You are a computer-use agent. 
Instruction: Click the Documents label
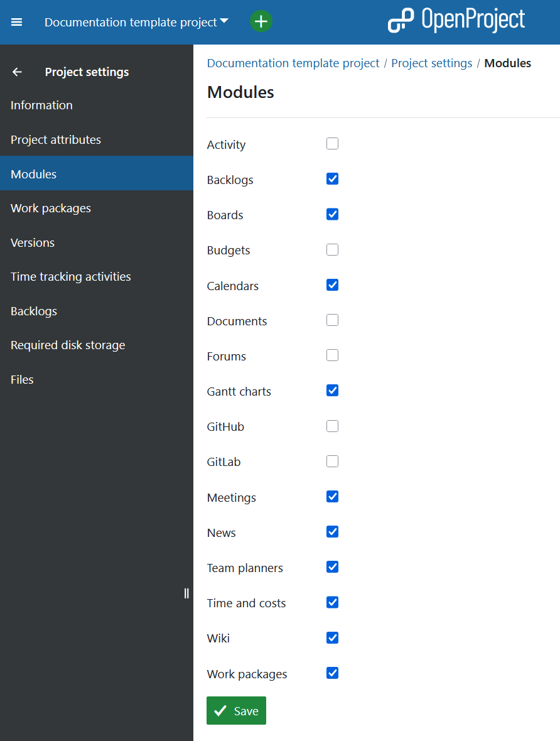237,322
